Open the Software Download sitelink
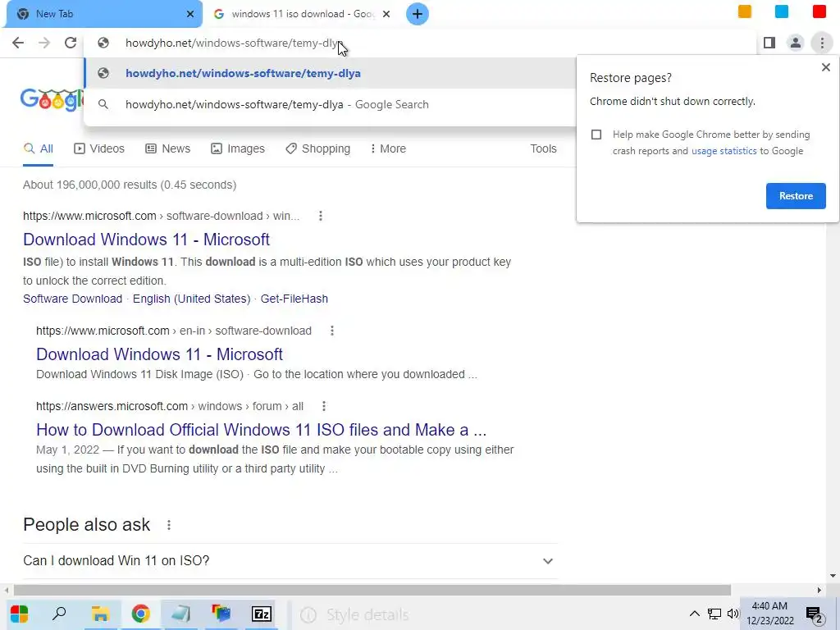Screen dimensions: 840x630 (72, 299)
